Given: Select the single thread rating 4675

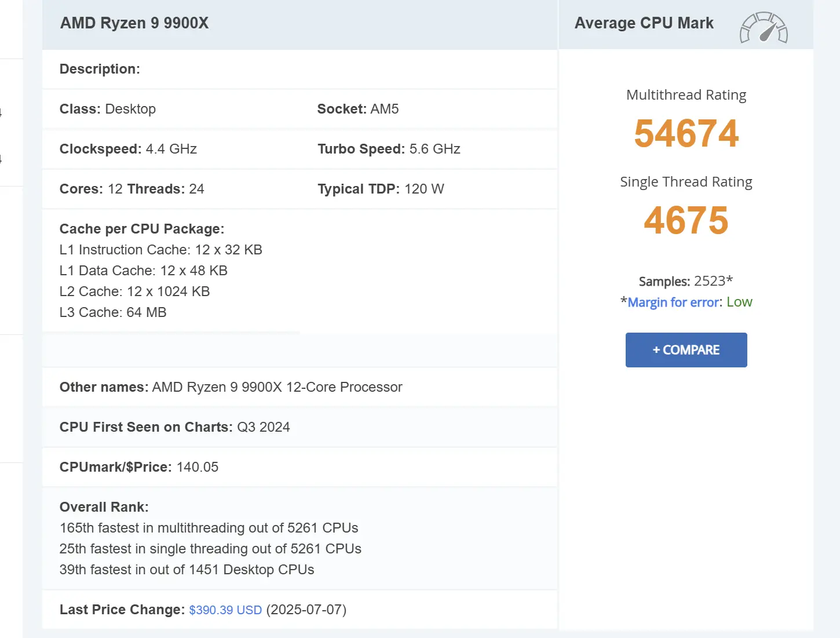Looking at the screenshot, I should click(x=686, y=221).
